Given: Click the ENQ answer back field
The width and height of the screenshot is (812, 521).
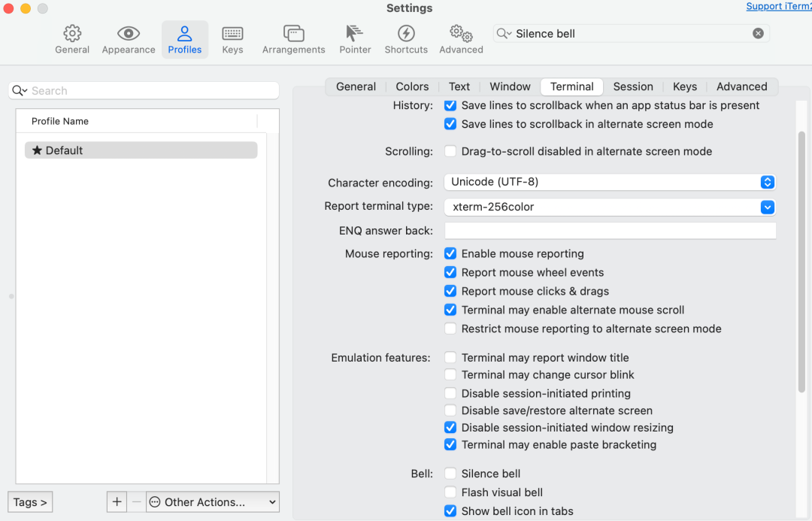Looking at the screenshot, I should pos(610,231).
